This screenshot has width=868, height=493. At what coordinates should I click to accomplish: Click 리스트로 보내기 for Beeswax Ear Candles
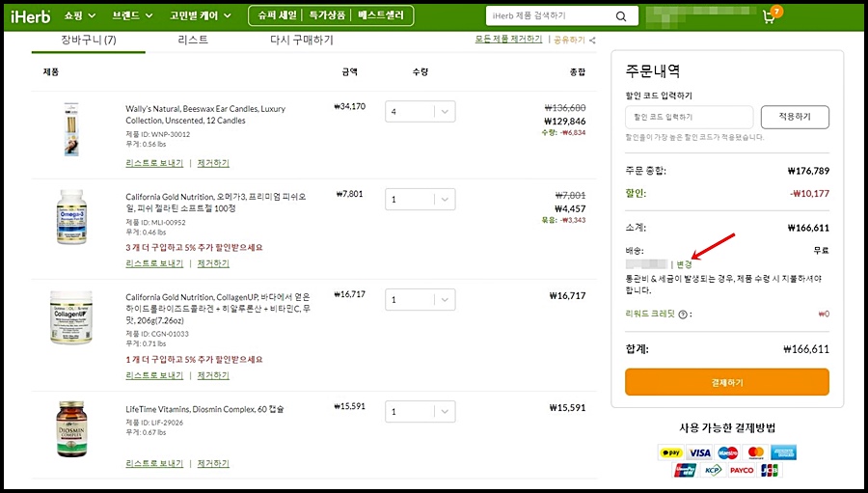coord(154,163)
